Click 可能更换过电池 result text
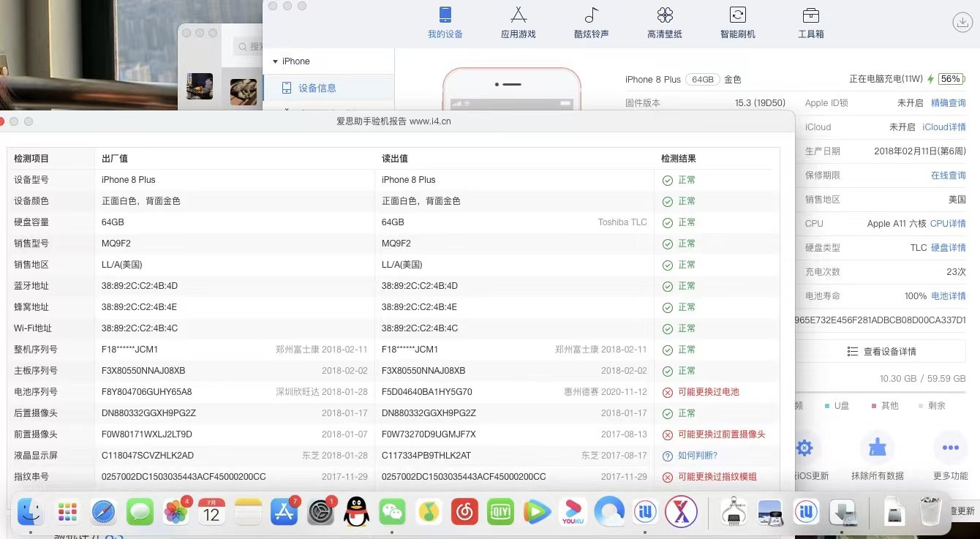Screen dimensions: 980x539 (x=709, y=392)
